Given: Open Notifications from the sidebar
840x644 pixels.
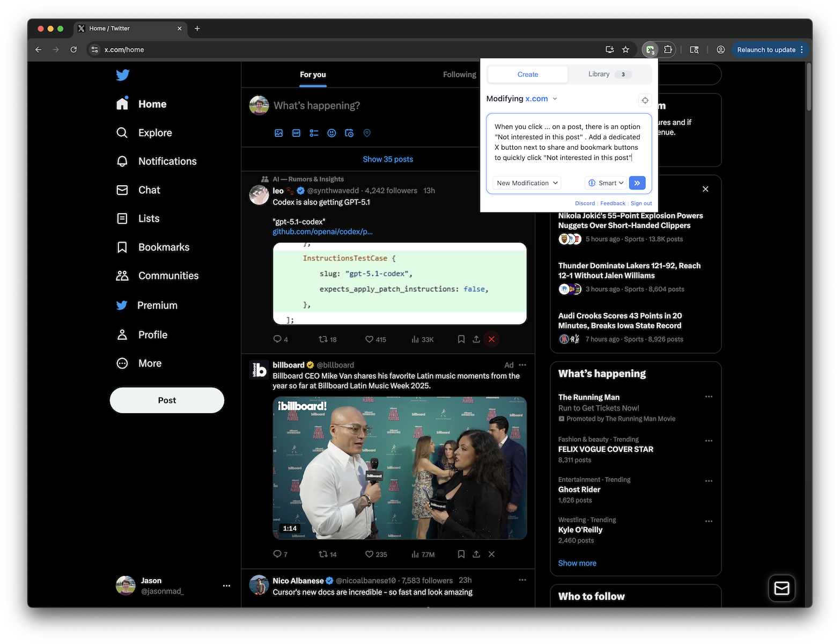Looking at the screenshot, I should pos(167,161).
